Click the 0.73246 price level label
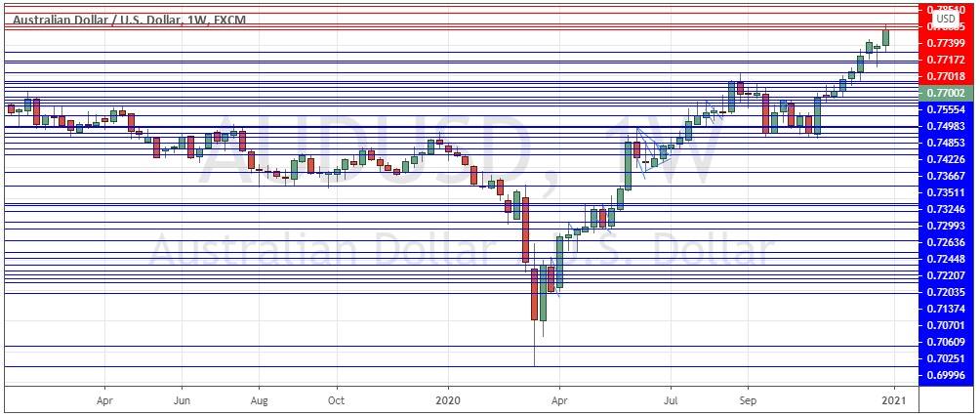Image resolution: width=980 pixels, height=417 pixels. coord(947,209)
